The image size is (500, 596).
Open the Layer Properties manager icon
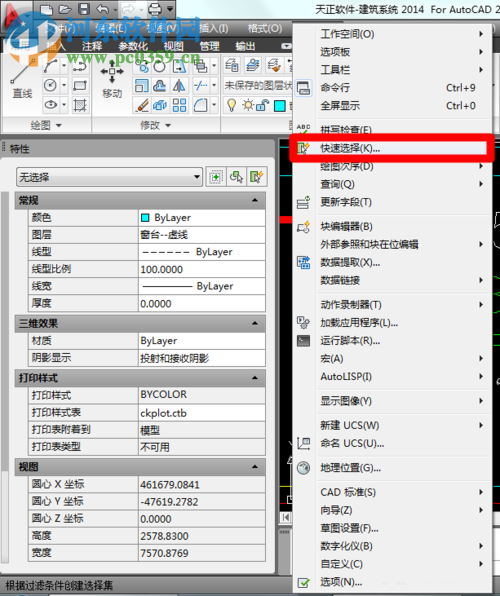pos(232,65)
